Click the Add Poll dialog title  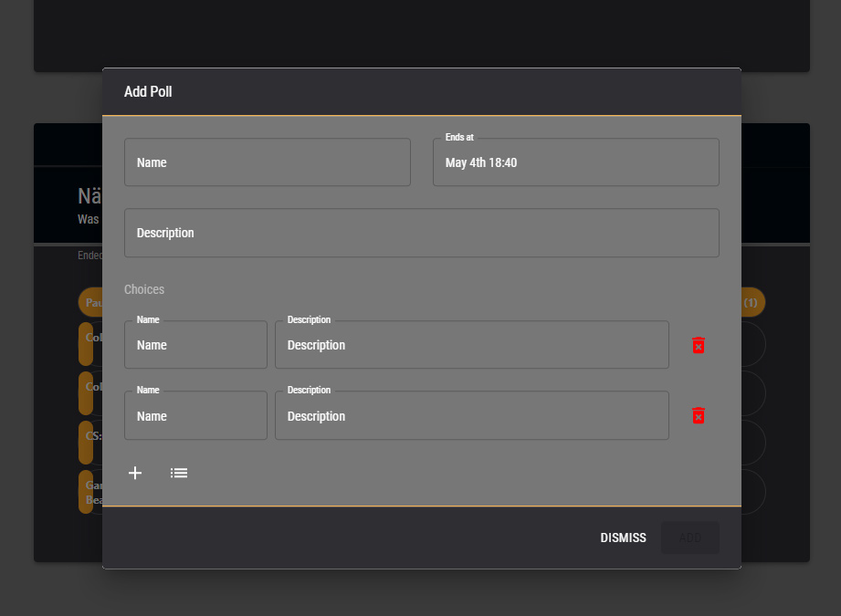pos(148,92)
